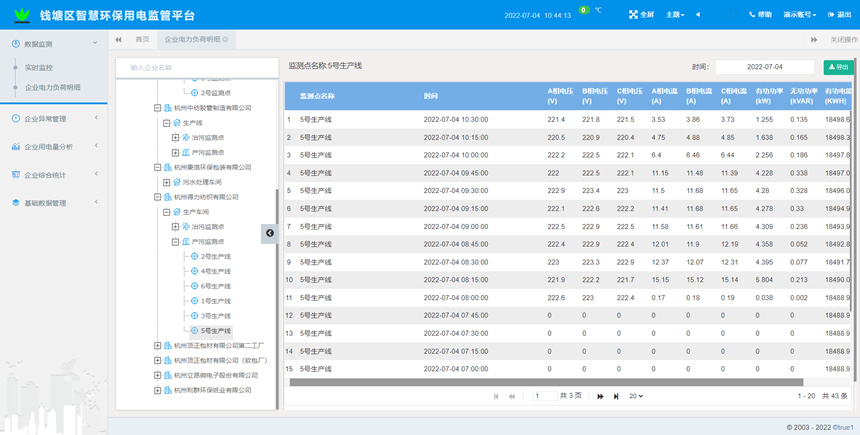Jump to the last page of results
Screen dimensions: 860x435
[616, 397]
